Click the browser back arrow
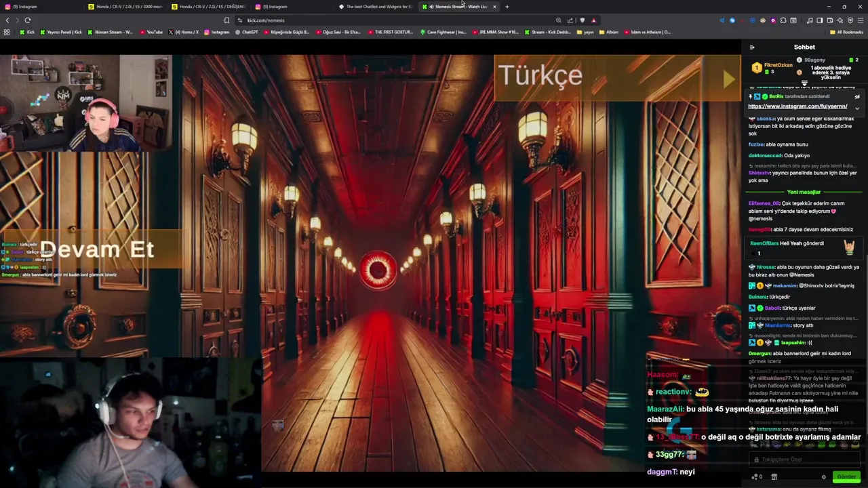868x488 pixels. (7, 20)
